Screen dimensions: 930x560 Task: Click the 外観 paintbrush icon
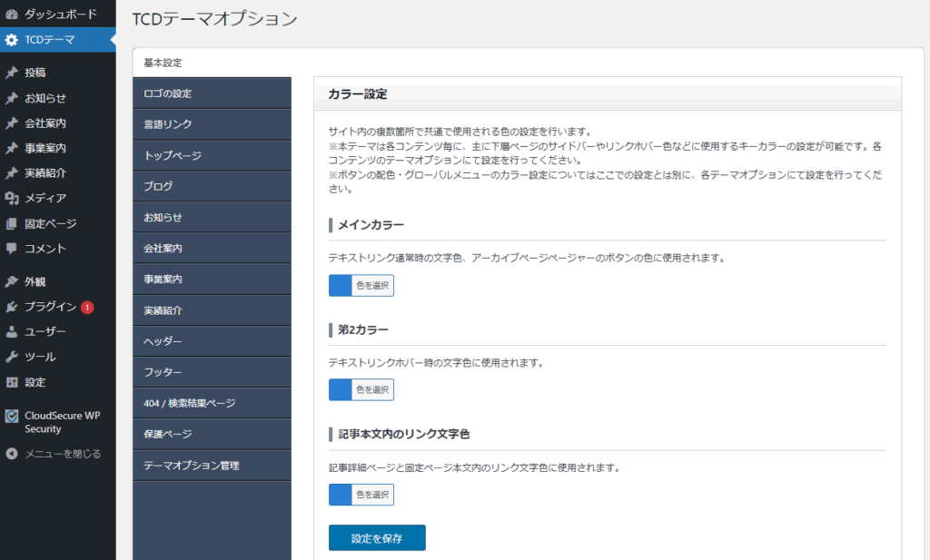click(12, 281)
